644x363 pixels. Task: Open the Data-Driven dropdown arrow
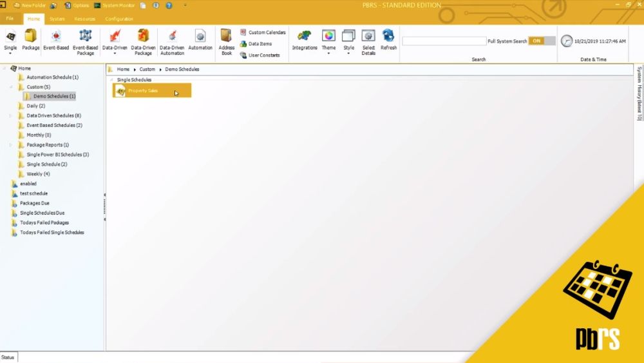115,54
